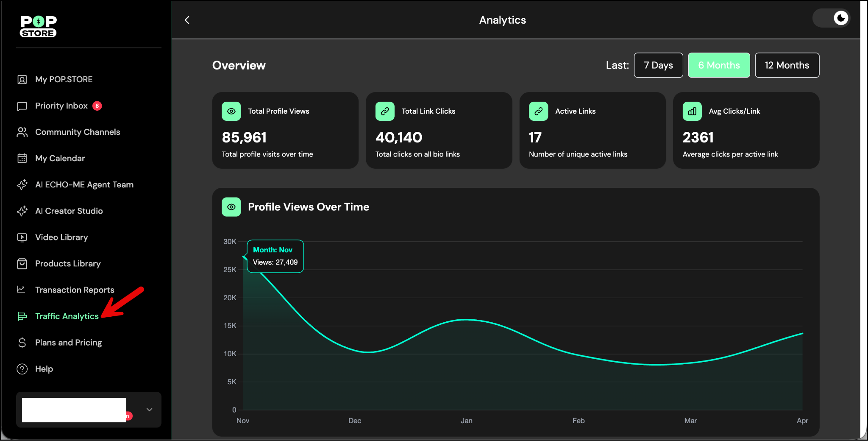Open AI ECHO-ME Agent Team
868x441 pixels.
pyautogui.click(x=84, y=185)
